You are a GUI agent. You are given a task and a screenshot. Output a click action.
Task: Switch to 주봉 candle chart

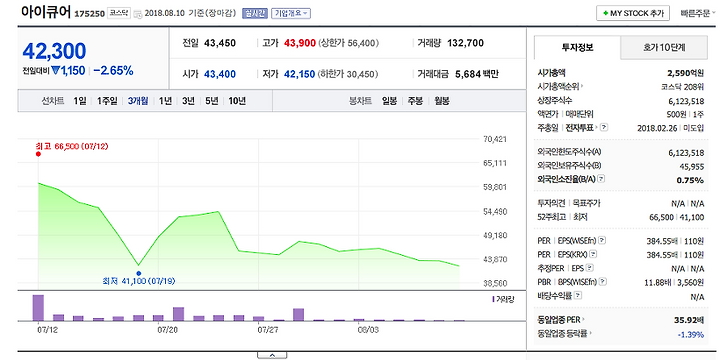click(416, 101)
